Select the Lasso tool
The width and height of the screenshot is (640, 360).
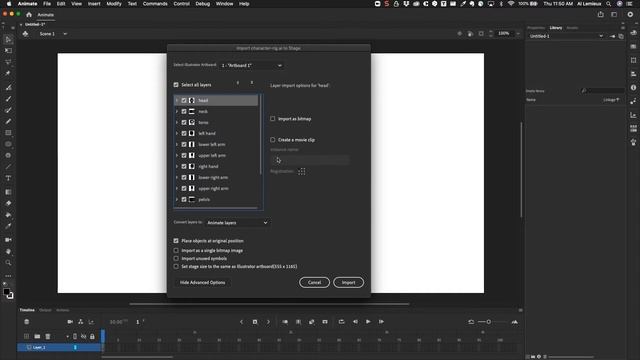[x=8, y=62]
